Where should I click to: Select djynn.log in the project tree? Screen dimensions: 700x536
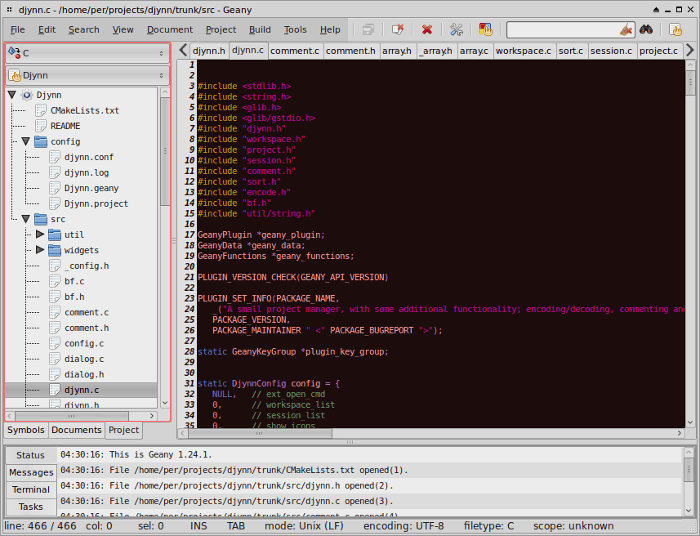(x=87, y=173)
